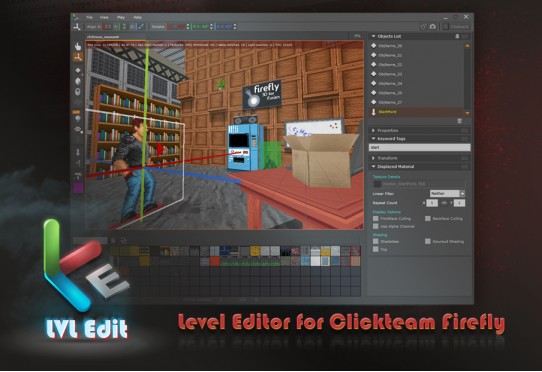Select the cylinder shape tool
542x372 pixels.
tap(78, 92)
